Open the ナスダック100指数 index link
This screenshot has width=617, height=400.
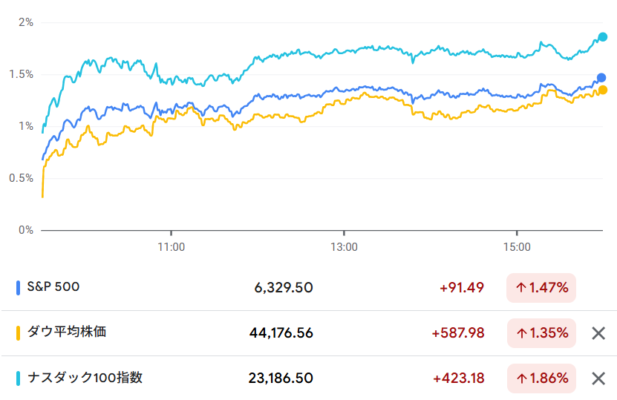(85, 378)
